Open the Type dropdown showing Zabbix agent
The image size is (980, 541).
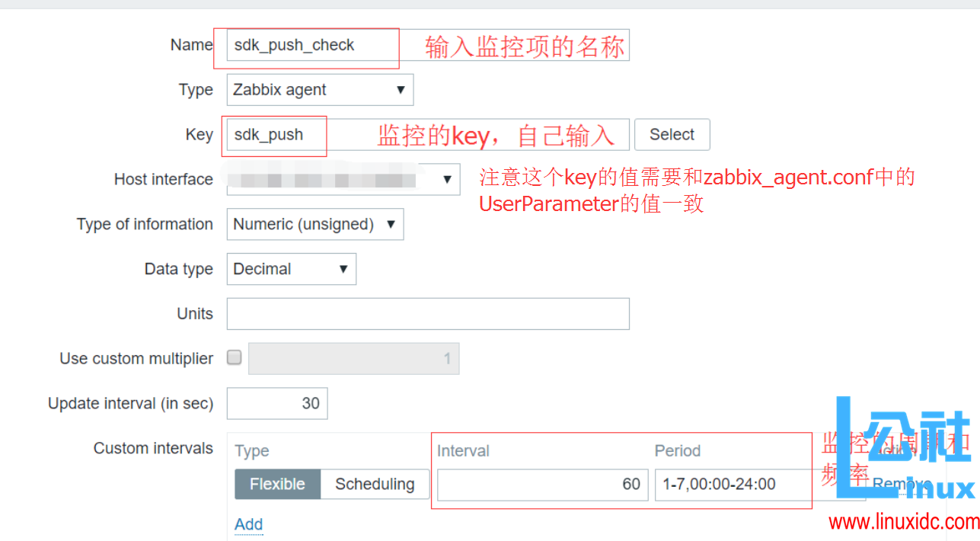318,89
